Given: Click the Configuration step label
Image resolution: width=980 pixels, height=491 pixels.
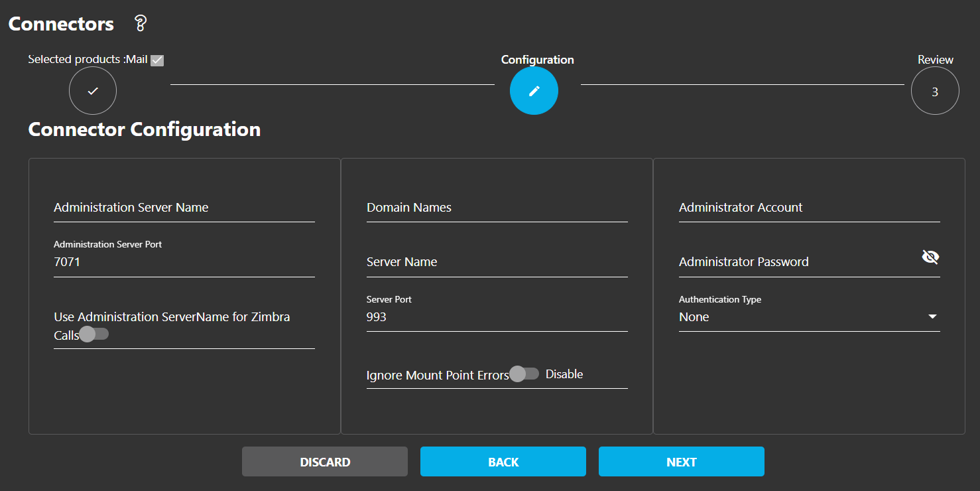Looking at the screenshot, I should pyautogui.click(x=537, y=59).
